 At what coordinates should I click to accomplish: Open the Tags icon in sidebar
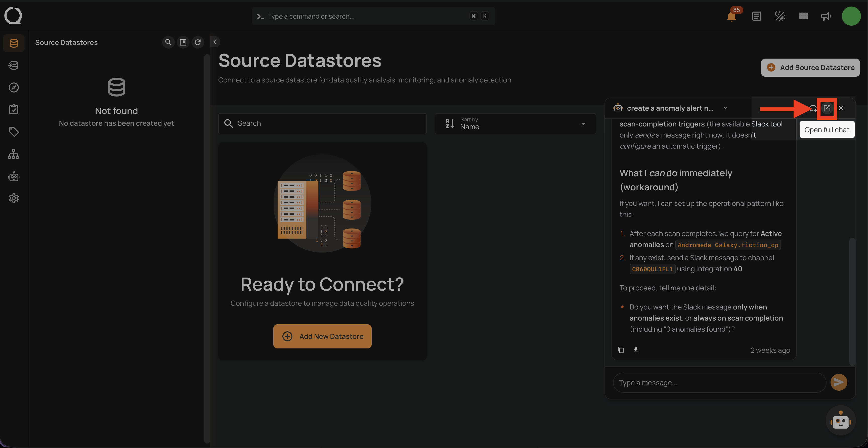[x=14, y=132]
